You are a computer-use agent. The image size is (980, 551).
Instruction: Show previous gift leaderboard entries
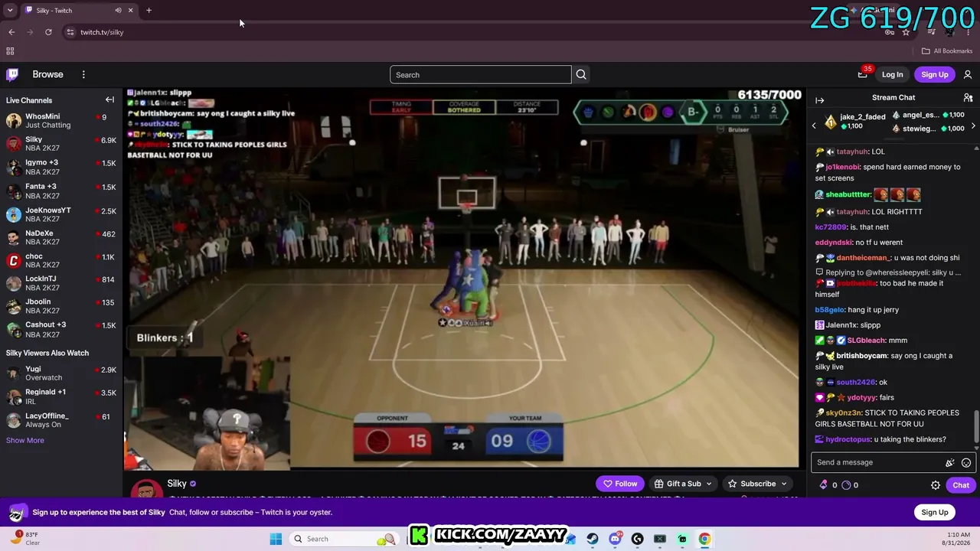814,125
